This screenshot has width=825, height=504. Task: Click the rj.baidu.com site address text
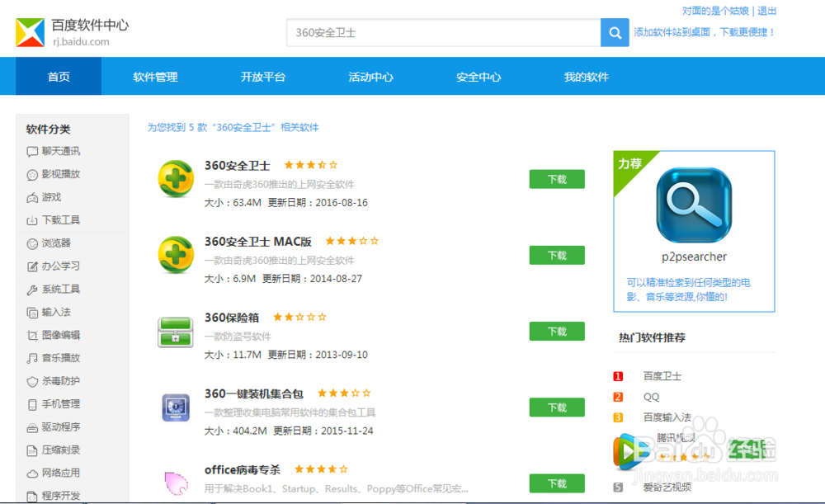pos(81,41)
